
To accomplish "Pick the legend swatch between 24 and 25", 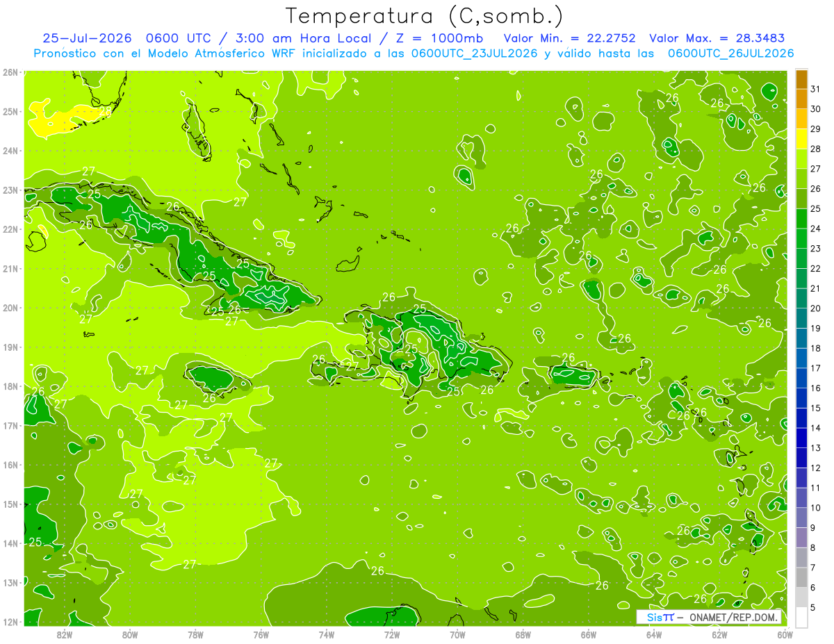I will click(x=801, y=219).
